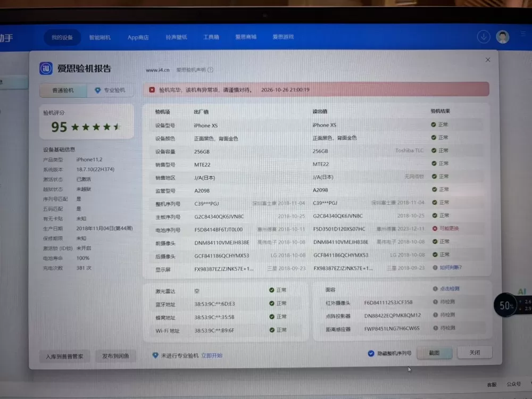This screenshot has height=399, width=532.
Task: Switch to 智能刷机 tab
Action: click(100, 37)
